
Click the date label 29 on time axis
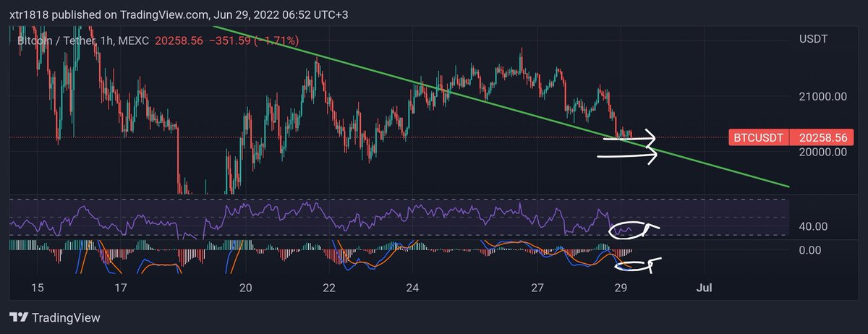tap(621, 288)
